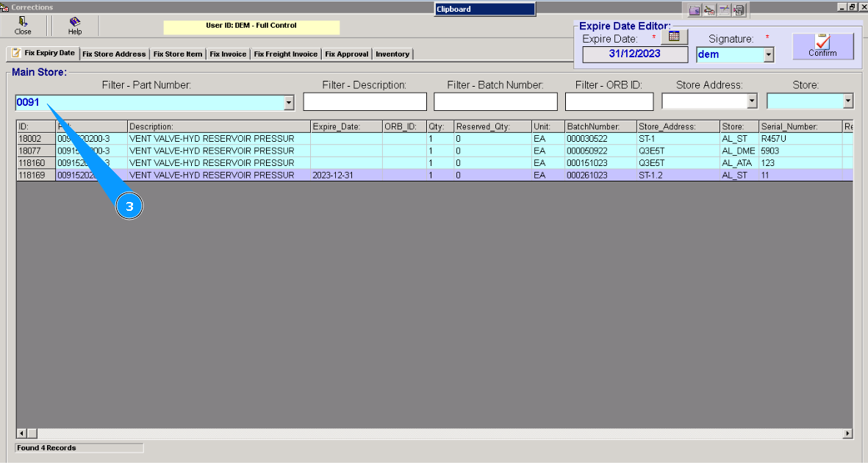This screenshot has width=868, height=465.
Task: Click the Store_Address column header
Action: (678, 127)
